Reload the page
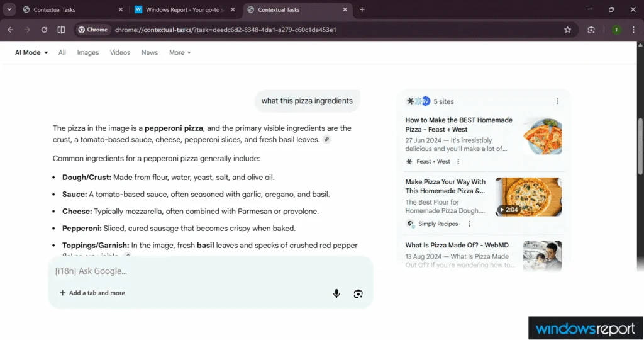 click(44, 30)
